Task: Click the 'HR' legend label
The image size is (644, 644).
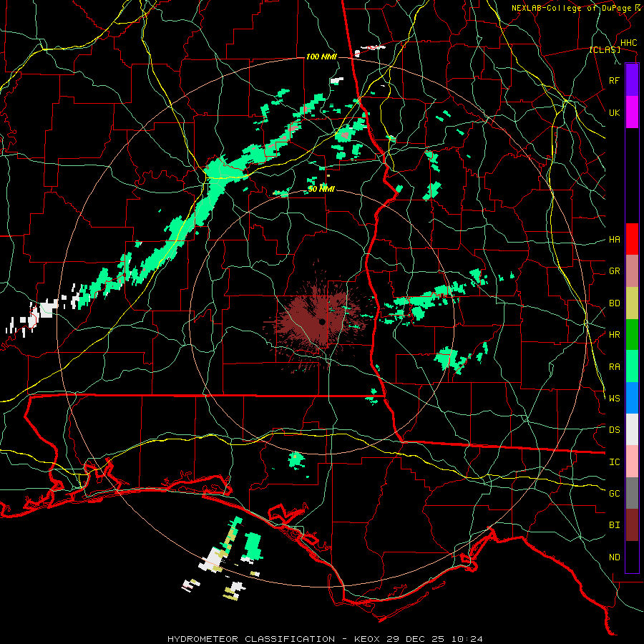Action: tap(614, 335)
